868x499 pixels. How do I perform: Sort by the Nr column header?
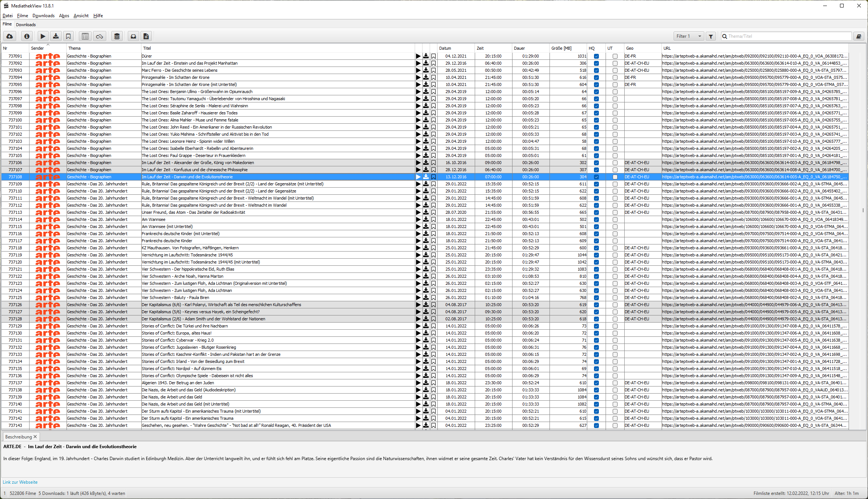tap(15, 48)
